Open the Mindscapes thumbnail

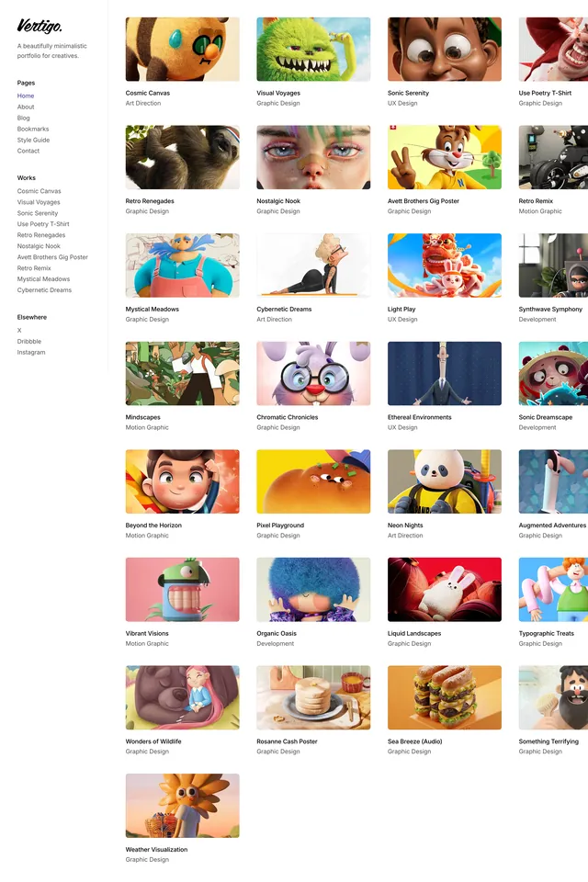(182, 374)
